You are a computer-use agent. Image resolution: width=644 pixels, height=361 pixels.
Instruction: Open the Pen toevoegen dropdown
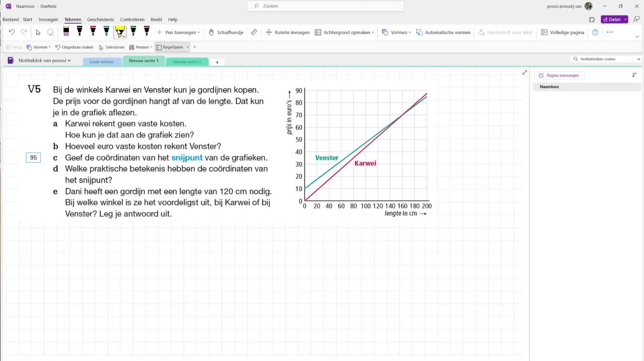(x=178, y=32)
